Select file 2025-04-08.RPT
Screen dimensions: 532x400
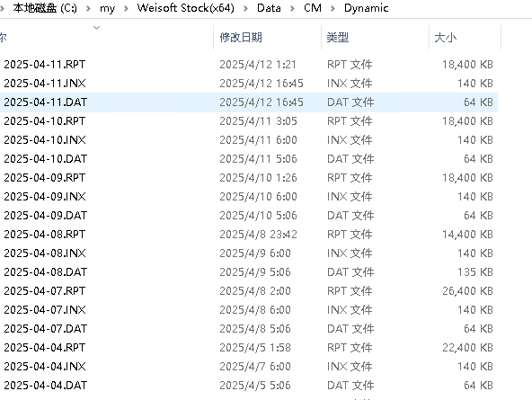click(x=44, y=234)
